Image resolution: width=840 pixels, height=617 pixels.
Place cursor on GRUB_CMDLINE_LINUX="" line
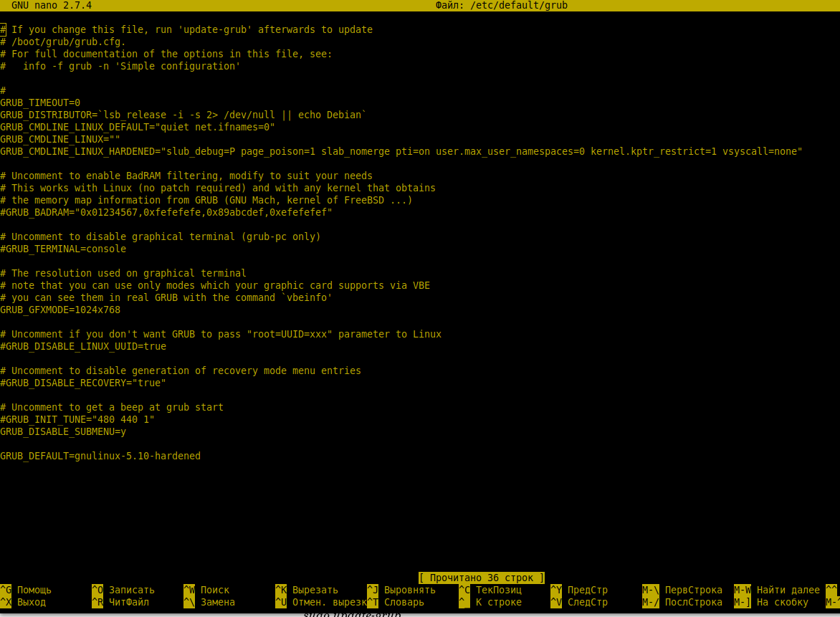pyautogui.click(x=60, y=139)
